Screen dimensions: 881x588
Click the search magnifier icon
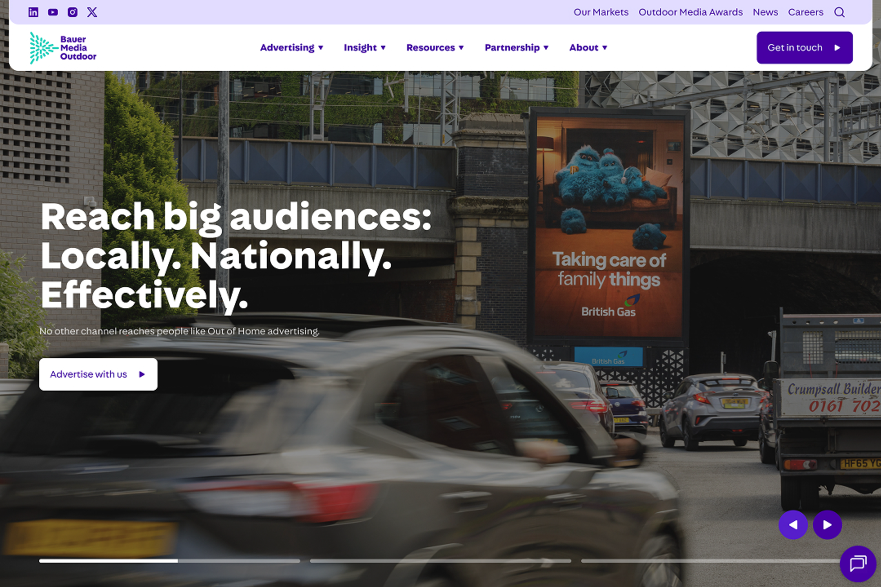pos(840,12)
